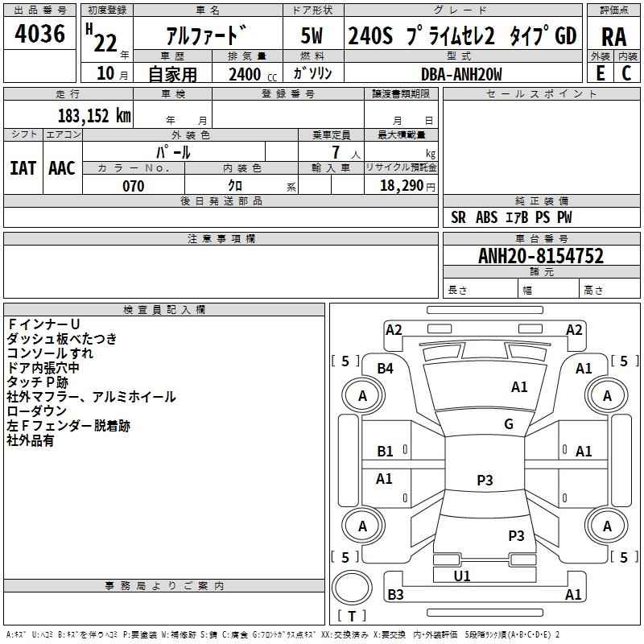Select the chassis number ANH20-8154752
This screenshot has width=644, height=644.
point(541,256)
